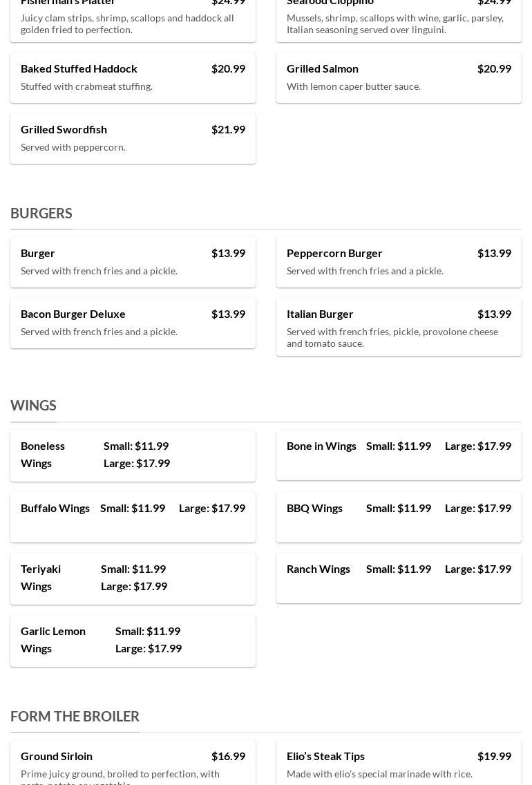Click the plain Burger item title
Image resolution: width=532 pixels, height=785 pixels.
click(x=38, y=253)
